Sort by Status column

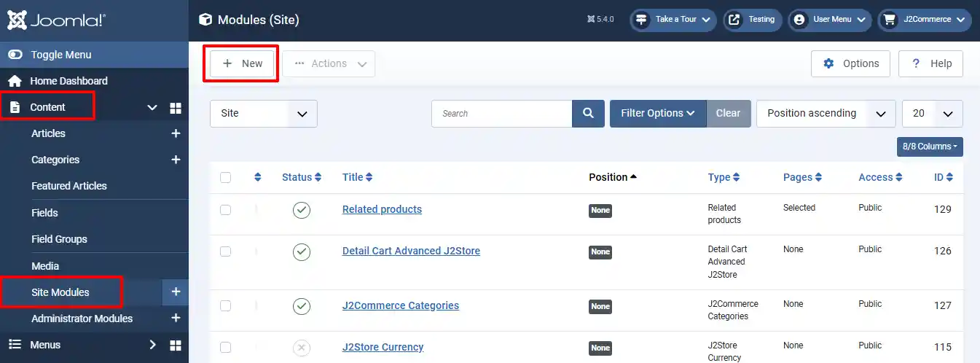tap(302, 177)
